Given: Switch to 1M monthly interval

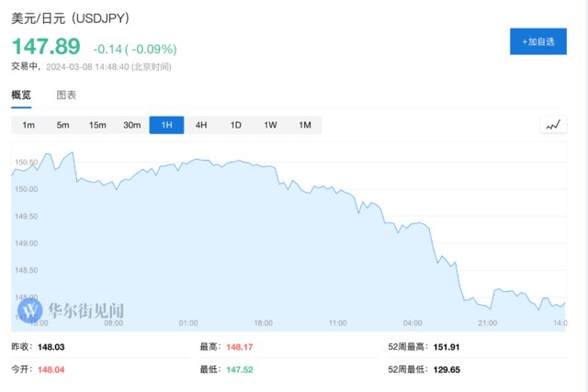Looking at the screenshot, I should point(305,125).
